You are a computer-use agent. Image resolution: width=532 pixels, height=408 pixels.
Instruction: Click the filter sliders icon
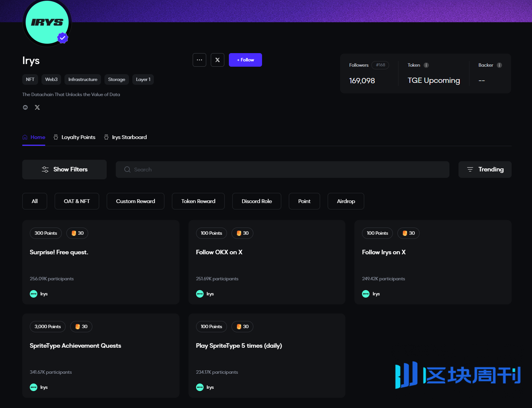(45, 170)
